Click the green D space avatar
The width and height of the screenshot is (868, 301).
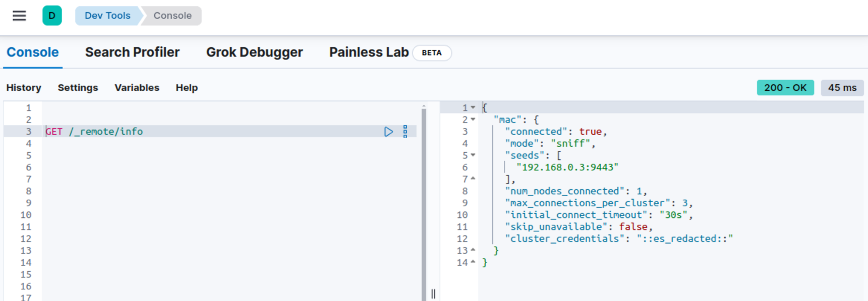pos(52,16)
